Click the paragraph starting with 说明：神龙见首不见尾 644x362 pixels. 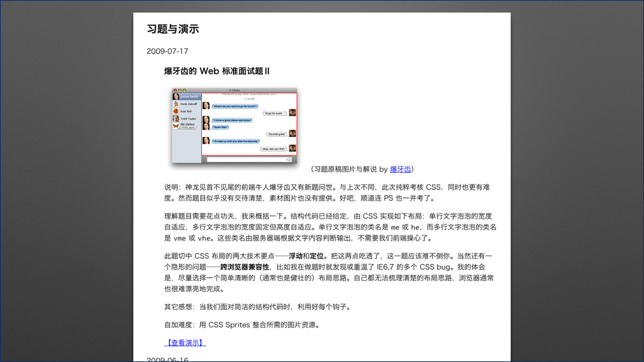[327, 193]
